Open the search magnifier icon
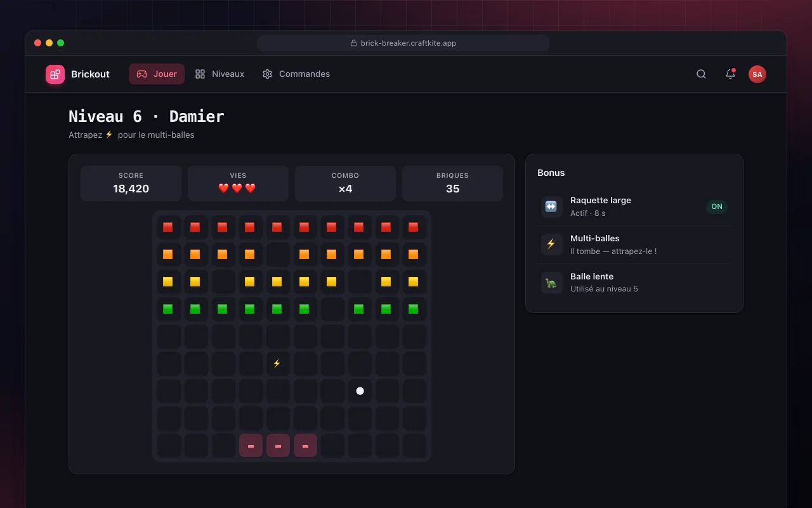This screenshot has width=812, height=508. [x=701, y=74]
